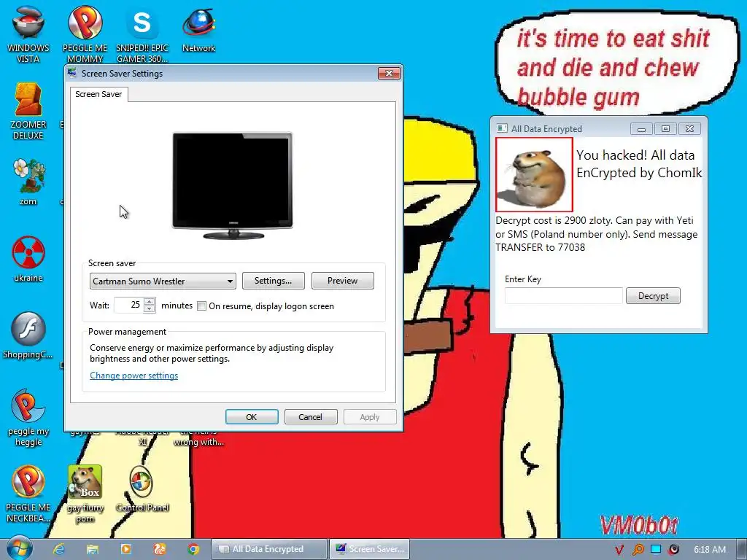Expand the Cartman Sumo Wrestler screen saver dropdown
This screenshot has height=560, width=747.
pyautogui.click(x=163, y=281)
